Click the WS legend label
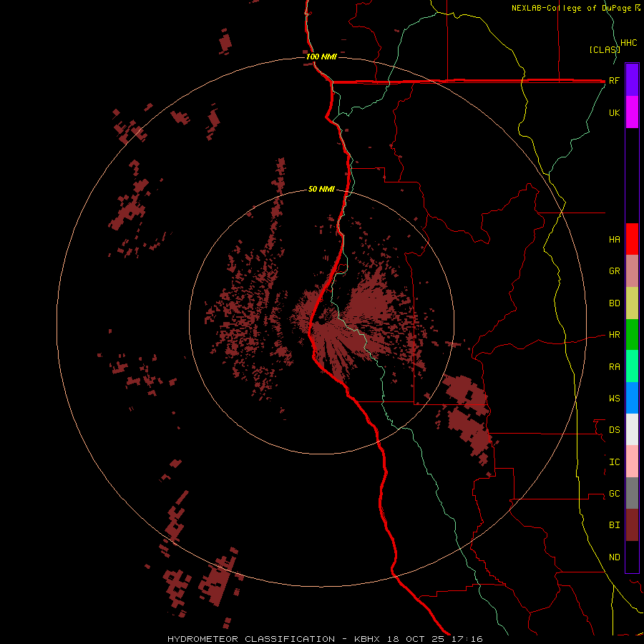This screenshot has height=644, width=644. point(614,399)
